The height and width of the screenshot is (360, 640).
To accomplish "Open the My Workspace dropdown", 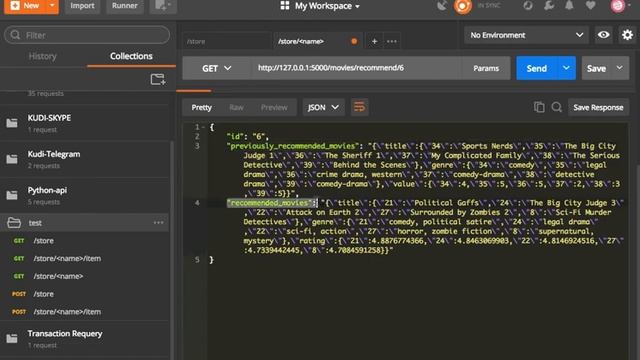I will (x=320, y=6).
